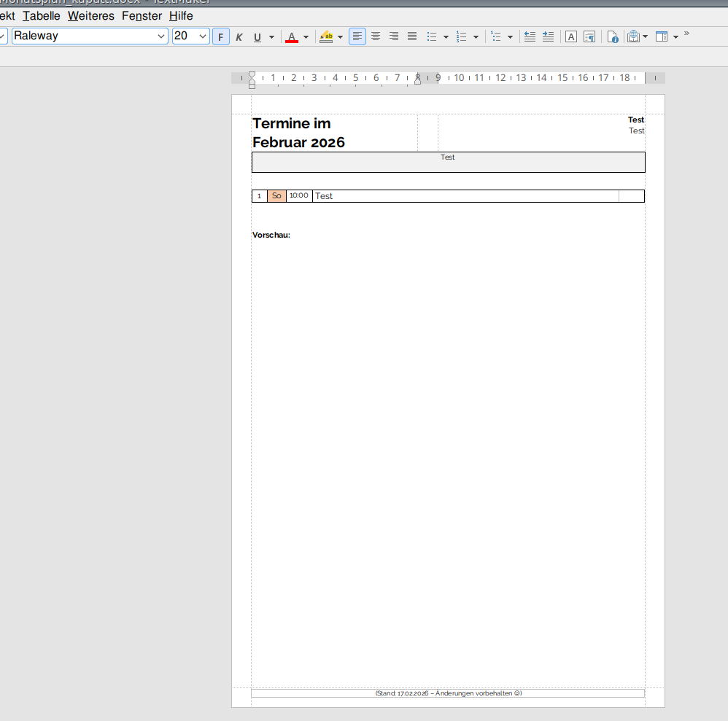The width and height of the screenshot is (728, 721).
Task: Open paragraph formatting icon
Action: point(589,36)
